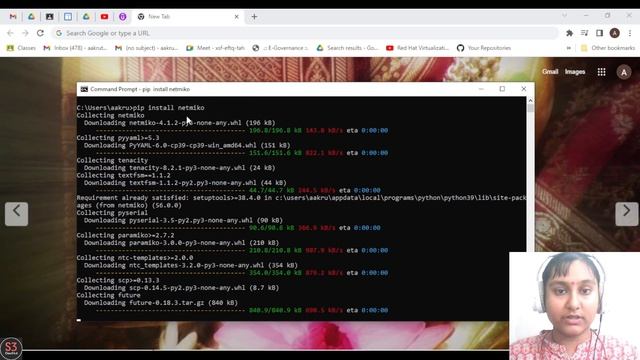The height and width of the screenshot is (360, 640).
Task: Open the Google apps grid icon
Action: pyautogui.click(x=601, y=72)
